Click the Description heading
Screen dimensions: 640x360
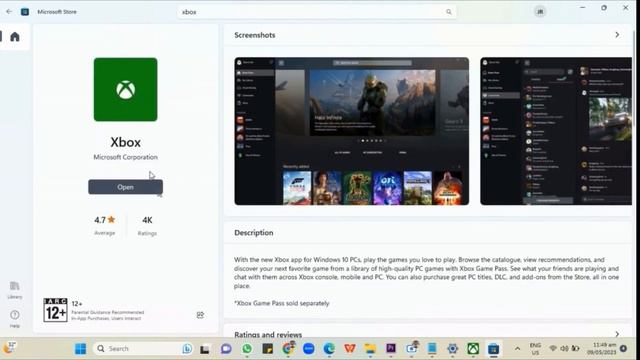coord(254,233)
